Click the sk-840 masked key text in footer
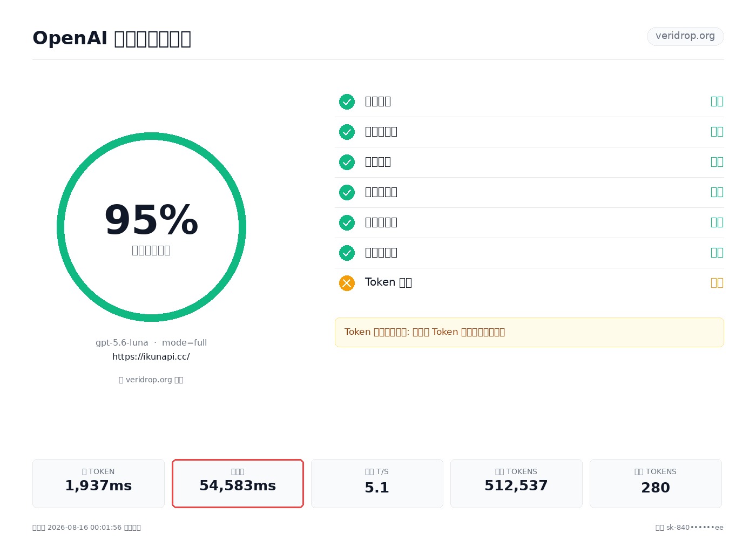 point(694,528)
